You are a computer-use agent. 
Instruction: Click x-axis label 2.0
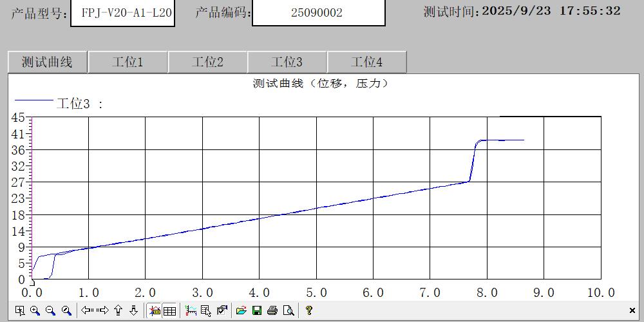(x=146, y=293)
